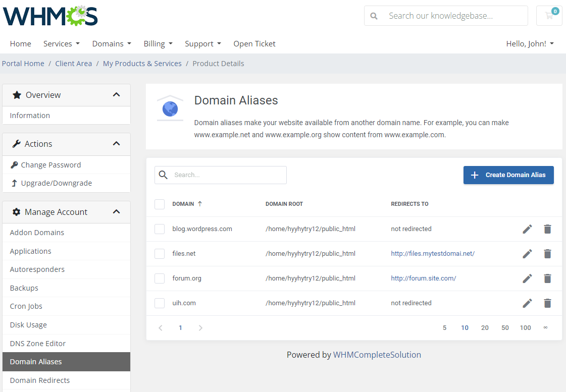Check the uih.com row checkbox
Screen dimensions: 566x392
click(160, 303)
